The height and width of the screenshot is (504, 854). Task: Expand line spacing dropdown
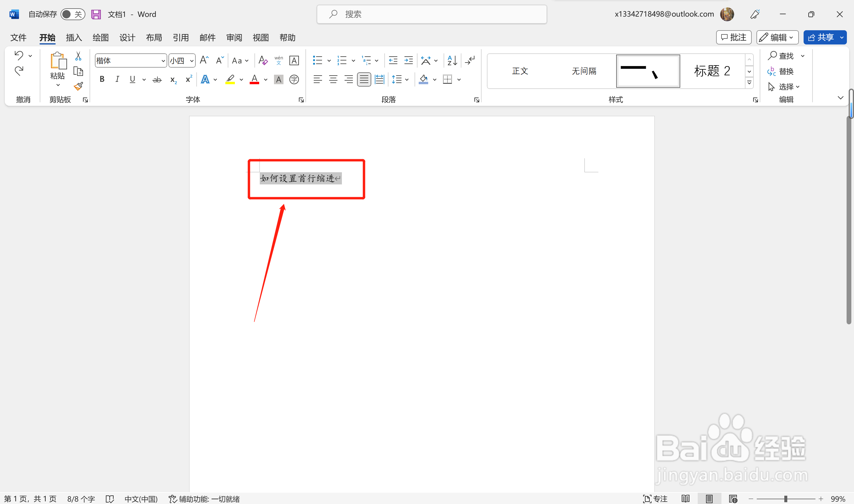pyautogui.click(x=407, y=80)
